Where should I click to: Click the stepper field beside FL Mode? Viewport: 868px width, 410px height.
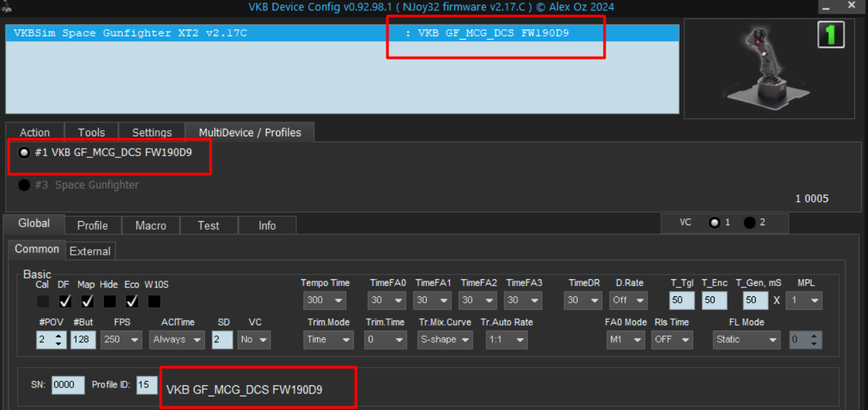[805, 339]
